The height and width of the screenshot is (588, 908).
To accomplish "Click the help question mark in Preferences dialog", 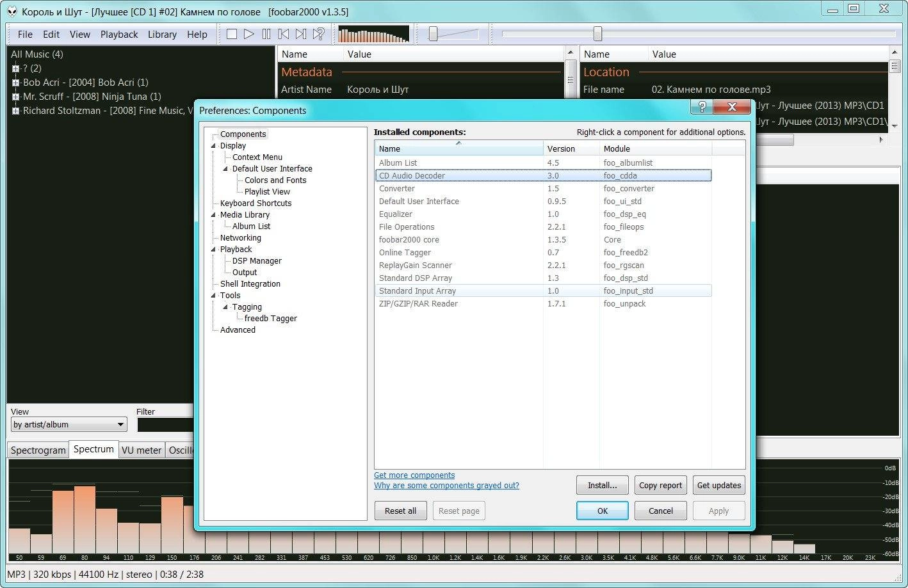I will pos(701,107).
